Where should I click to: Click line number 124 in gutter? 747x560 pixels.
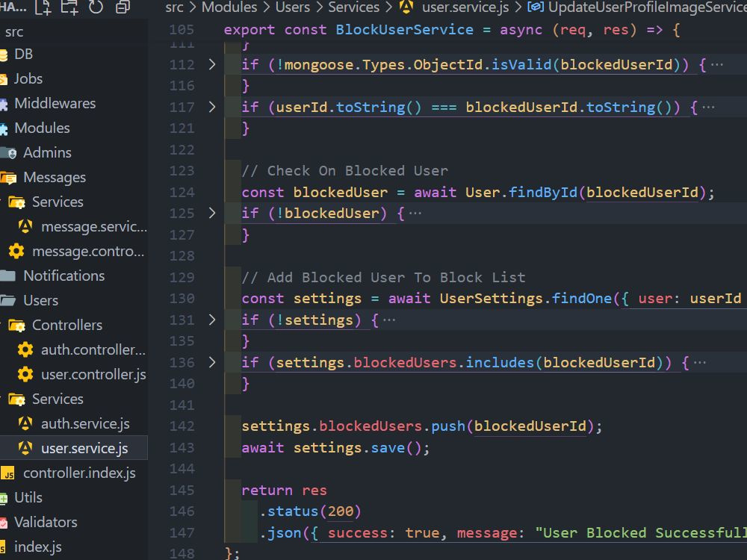[x=182, y=193]
